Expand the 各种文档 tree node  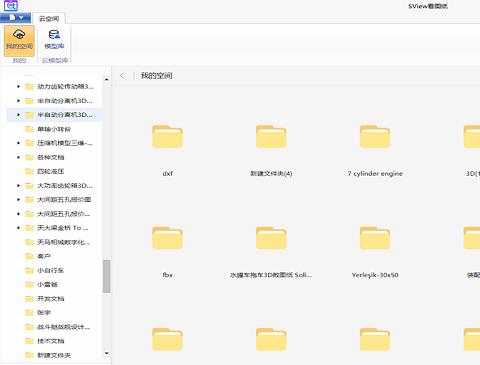tap(18, 157)
